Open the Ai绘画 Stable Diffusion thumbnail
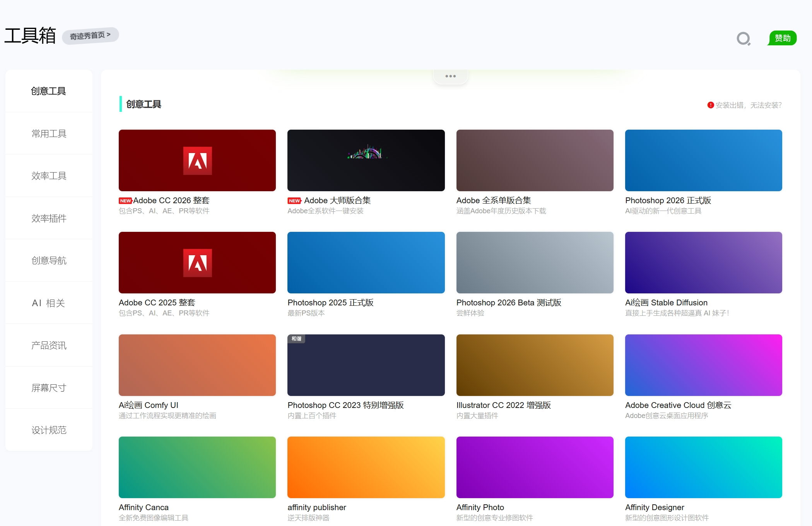This screenshot has width=812, height=526. pos(704,262)
